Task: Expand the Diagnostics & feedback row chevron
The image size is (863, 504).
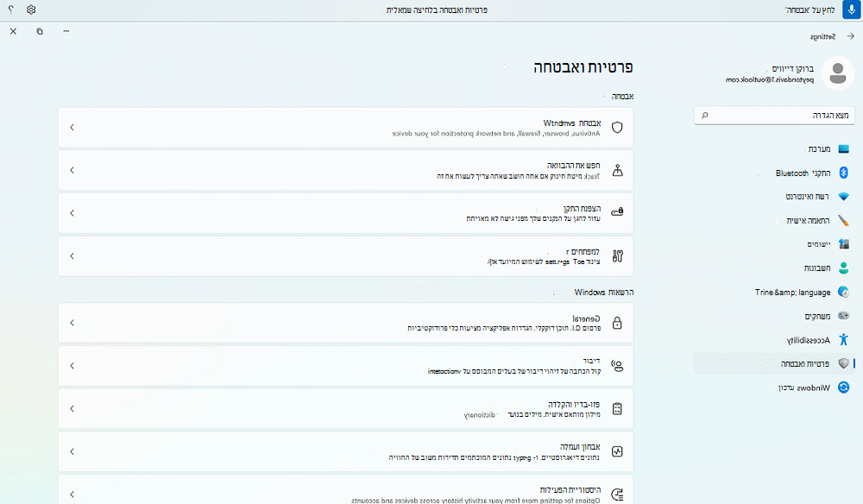Action: (x=72, y=451)
